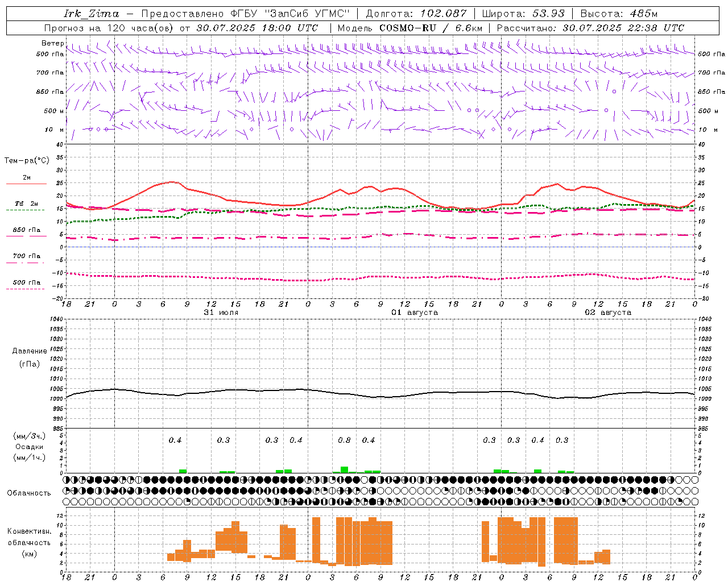Viewport: 728px width, 582px height.
Task: Click the Ветер panel label
Action: pyautogui.click(x=53, y=43)
